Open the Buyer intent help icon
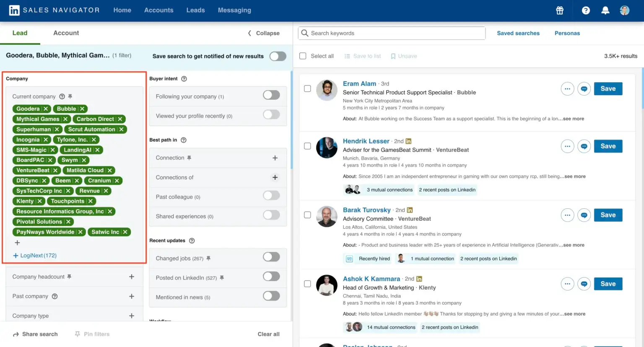The image size is (644, 347). 184,79
